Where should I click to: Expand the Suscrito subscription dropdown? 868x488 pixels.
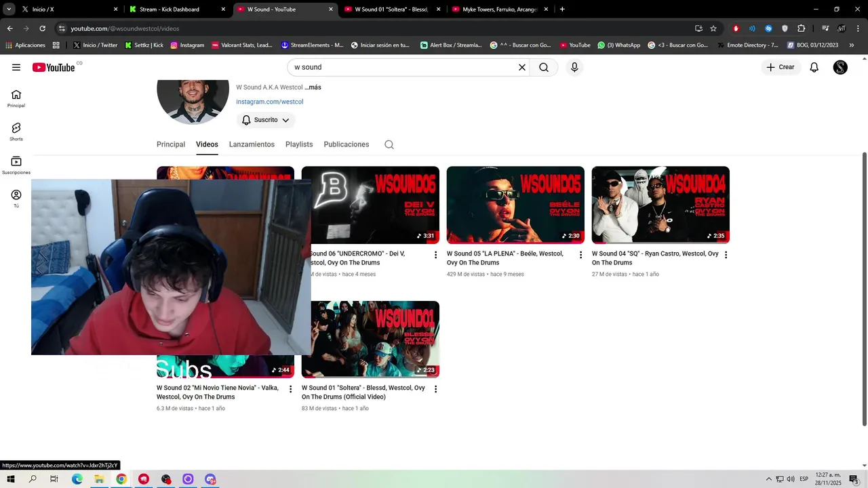266,120
